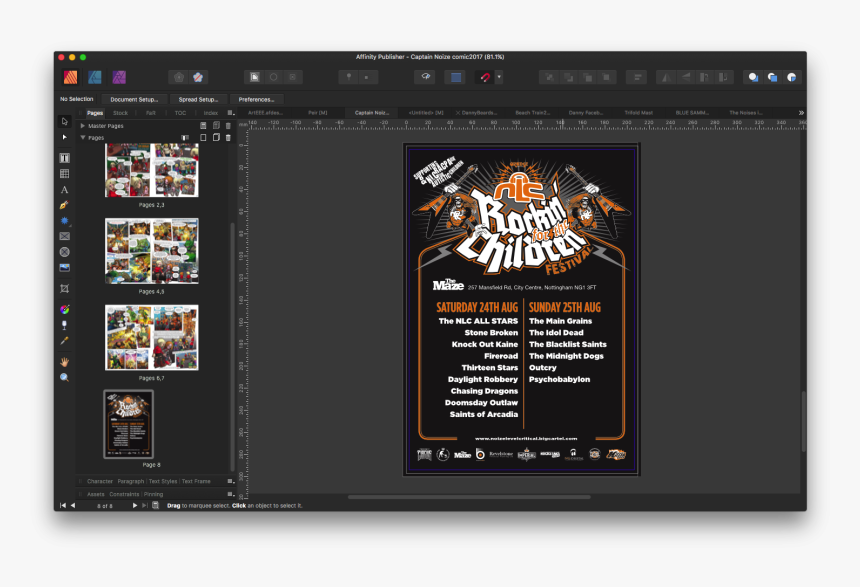Switch to the TOC panel tab
The height and width of the screenshot is (587, 860).
tap(180, 113)
